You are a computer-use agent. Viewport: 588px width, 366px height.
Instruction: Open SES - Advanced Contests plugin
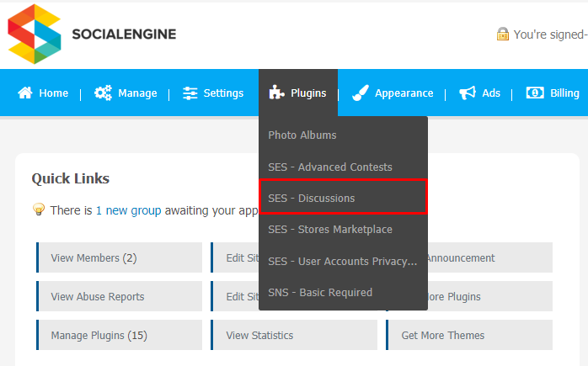[330, 167]
